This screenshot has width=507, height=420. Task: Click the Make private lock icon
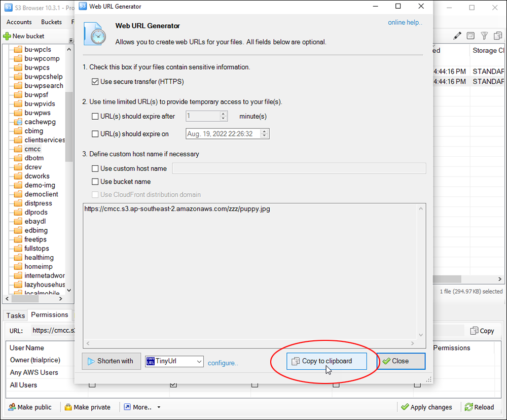[68, 407]
